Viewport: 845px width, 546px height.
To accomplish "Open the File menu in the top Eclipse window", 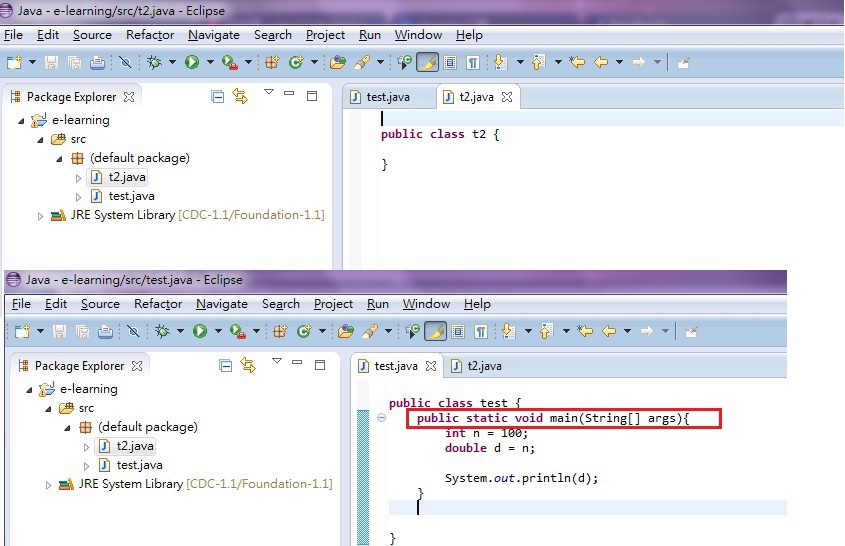I will (x=13, y=35).
